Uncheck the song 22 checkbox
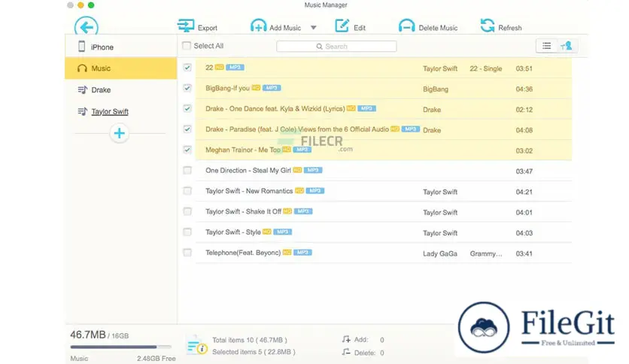Screen dimensions: 629x364 pos(187,68)
